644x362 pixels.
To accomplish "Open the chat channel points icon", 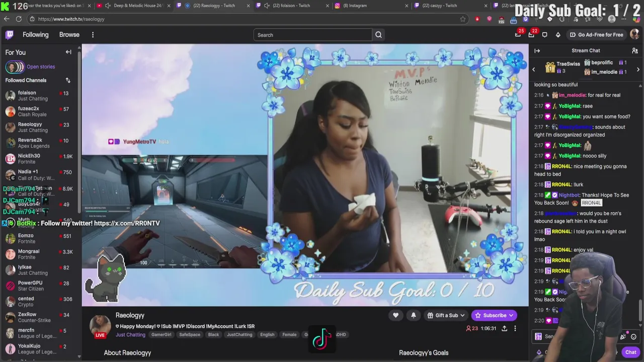I will click(539, 352).
